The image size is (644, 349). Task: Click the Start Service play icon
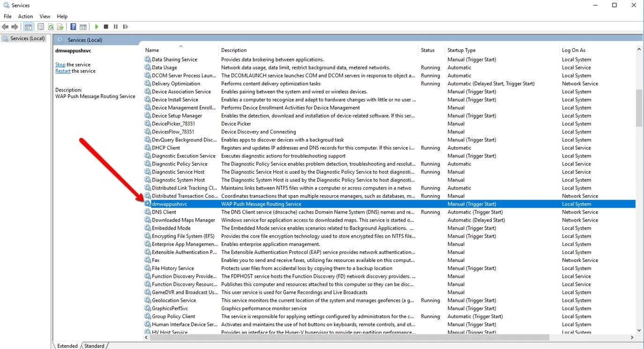tap(96, 27)
